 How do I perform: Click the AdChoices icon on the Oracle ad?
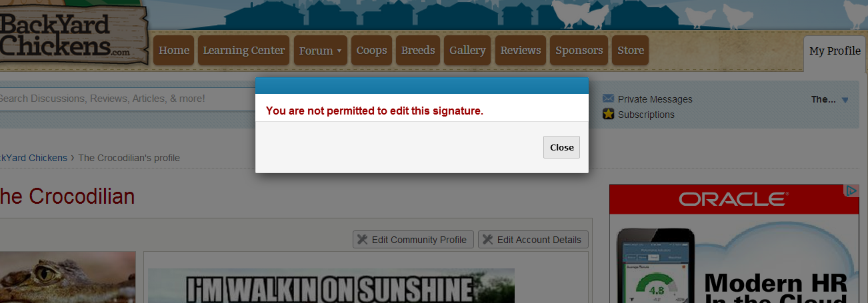852,191
